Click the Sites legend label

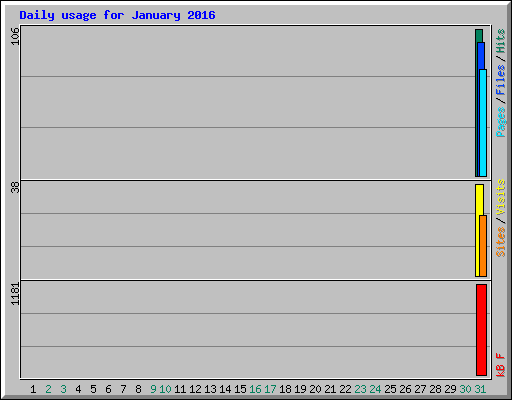click(x=500, y=242)
